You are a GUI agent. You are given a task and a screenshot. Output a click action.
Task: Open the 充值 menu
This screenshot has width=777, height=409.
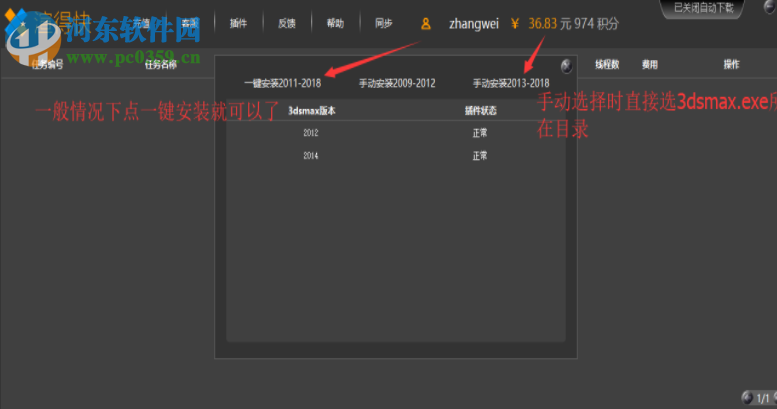point(141,23)
